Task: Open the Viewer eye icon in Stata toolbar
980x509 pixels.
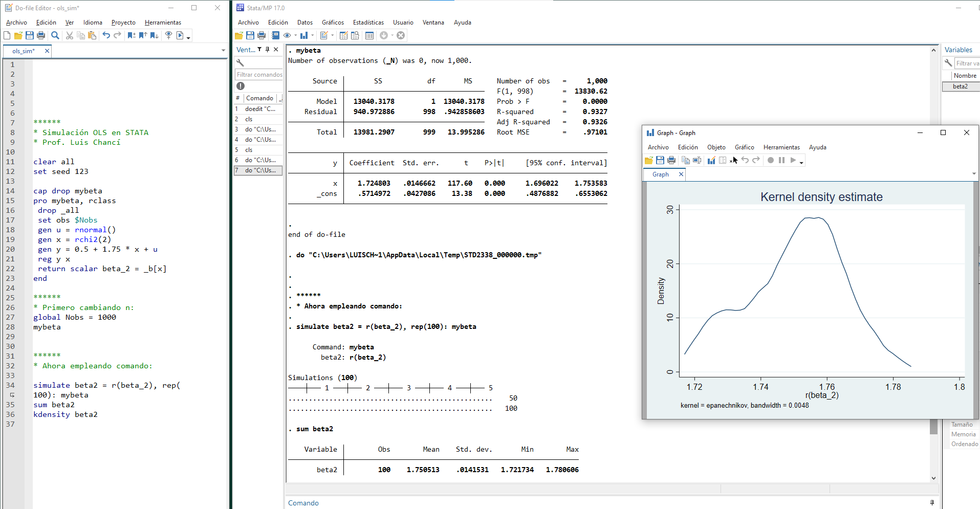Action: [288, 35]
